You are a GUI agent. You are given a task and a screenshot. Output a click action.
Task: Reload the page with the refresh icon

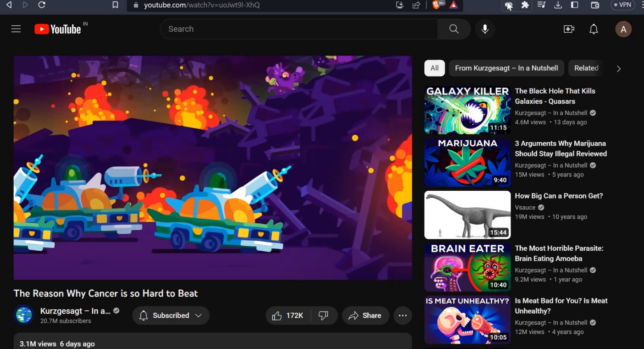(x=41, y=5)
